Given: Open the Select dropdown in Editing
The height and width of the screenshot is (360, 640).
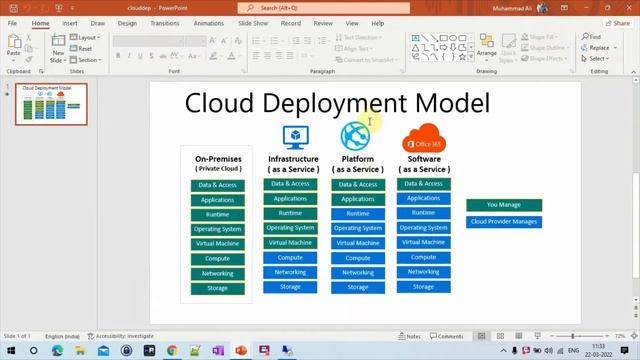Looking at the screenshot, I should 596,59.
